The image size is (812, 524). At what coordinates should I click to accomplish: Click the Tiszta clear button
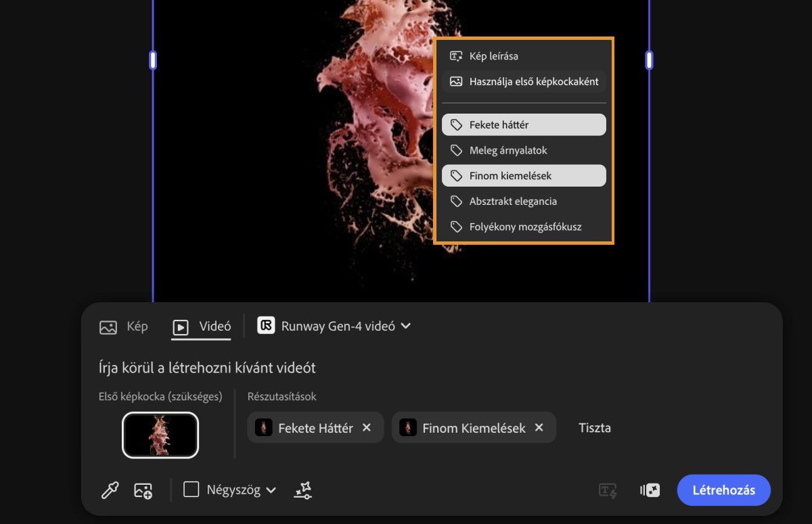pos(595,428)
